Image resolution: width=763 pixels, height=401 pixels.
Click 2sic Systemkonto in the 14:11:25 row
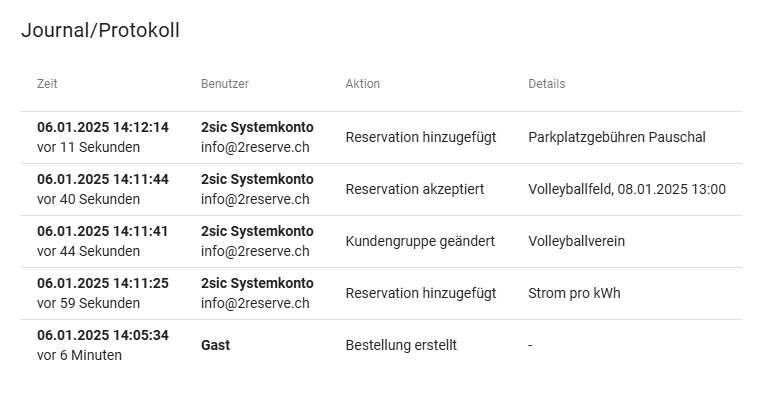tap(257, 283)
